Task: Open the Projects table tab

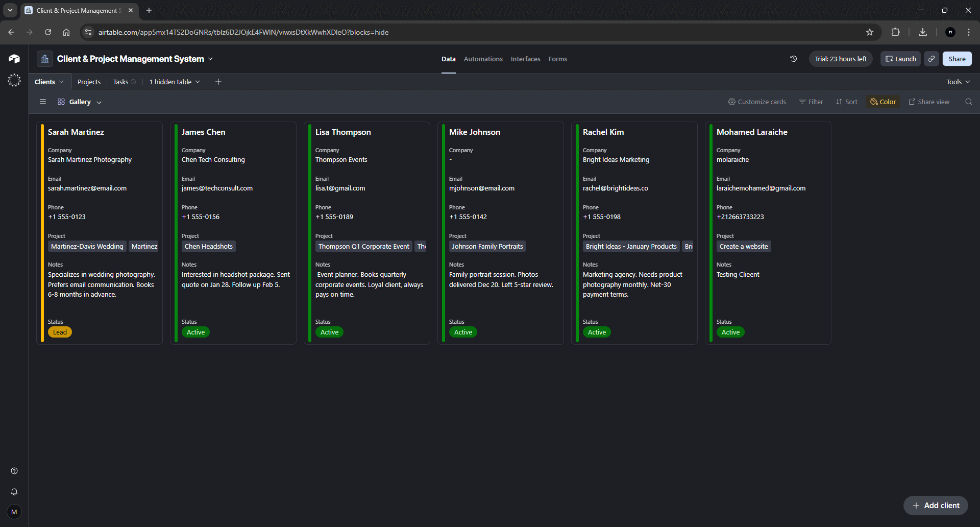Action: click(x=89, y=81)
